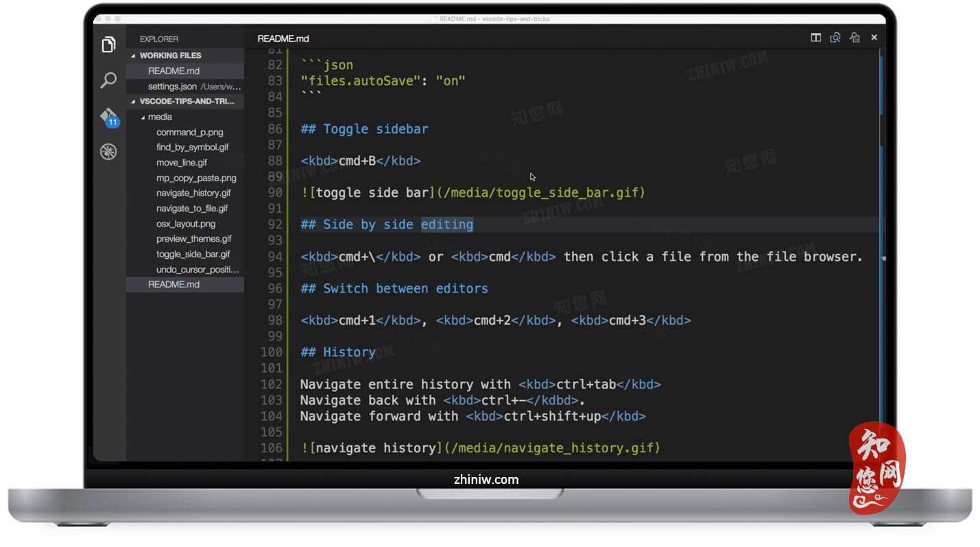The height and width of the screenshot is (547, 980).
Task: Click line number 92 in the gutter
Action: click(275, 224)
